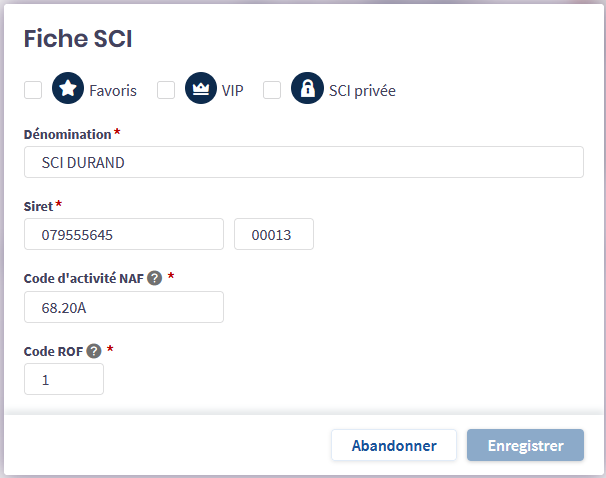Click the Code ROF input field
Screen dimensions: 606x478
[63, 379]
